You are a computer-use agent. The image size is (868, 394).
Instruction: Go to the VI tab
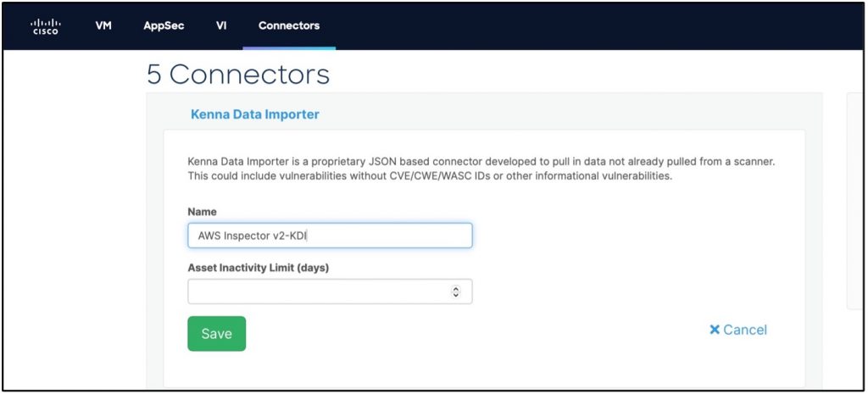click(221, 25)
